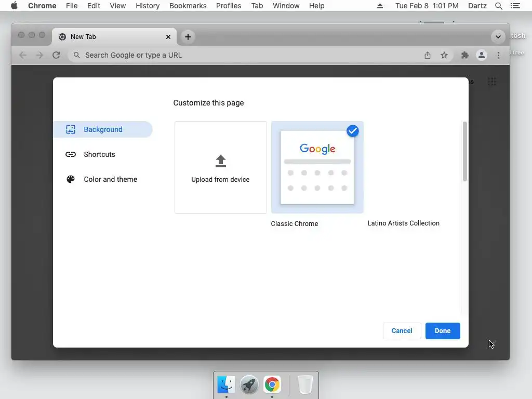532x399 pixels.
Task: Click the share page icon
Action: coord(428,55)
